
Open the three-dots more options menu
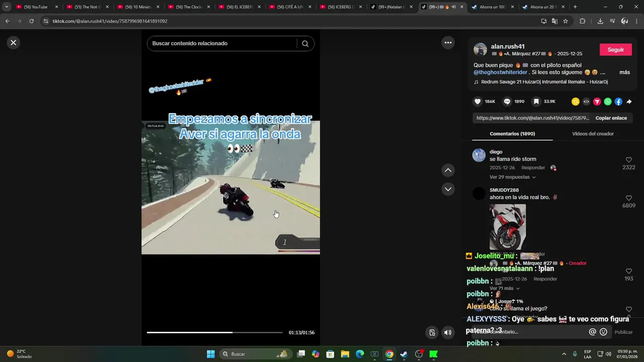(448, 43)
